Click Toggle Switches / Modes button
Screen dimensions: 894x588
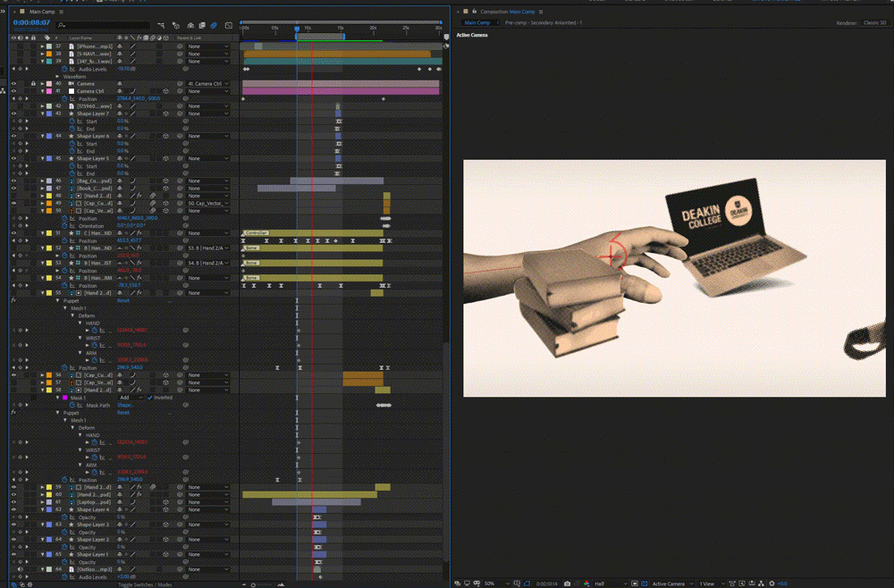tap(146, 584)
